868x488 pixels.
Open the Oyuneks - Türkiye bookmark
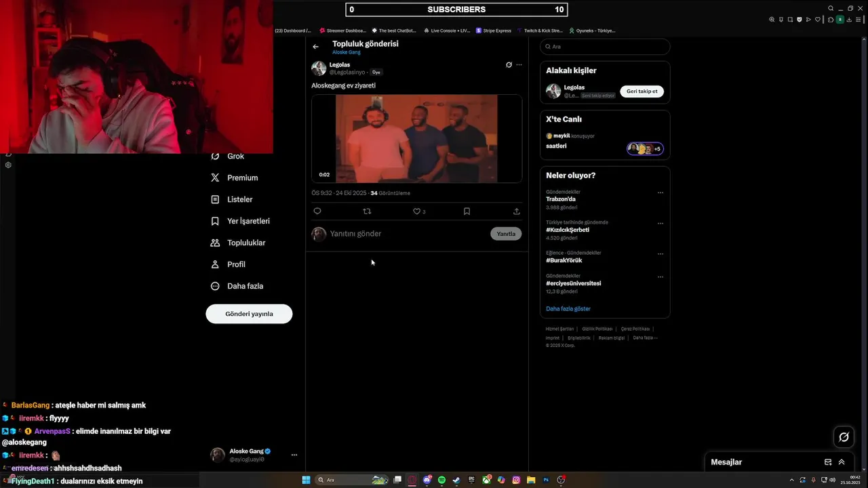click(592, 30)
